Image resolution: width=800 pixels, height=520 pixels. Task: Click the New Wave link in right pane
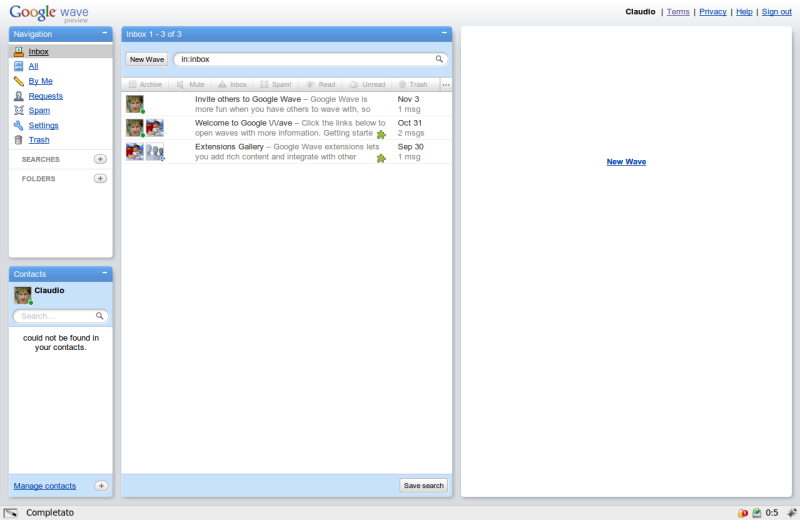point(626,162)
